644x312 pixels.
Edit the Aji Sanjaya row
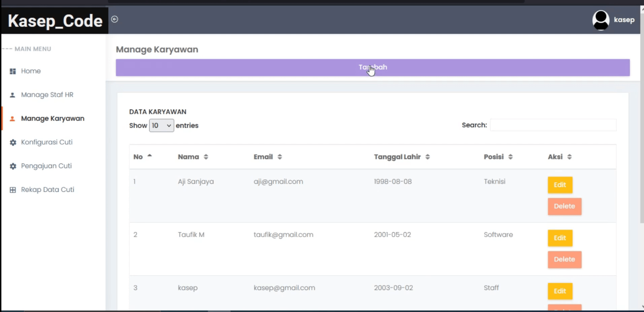pyautogui.click(x=560, y=185)
